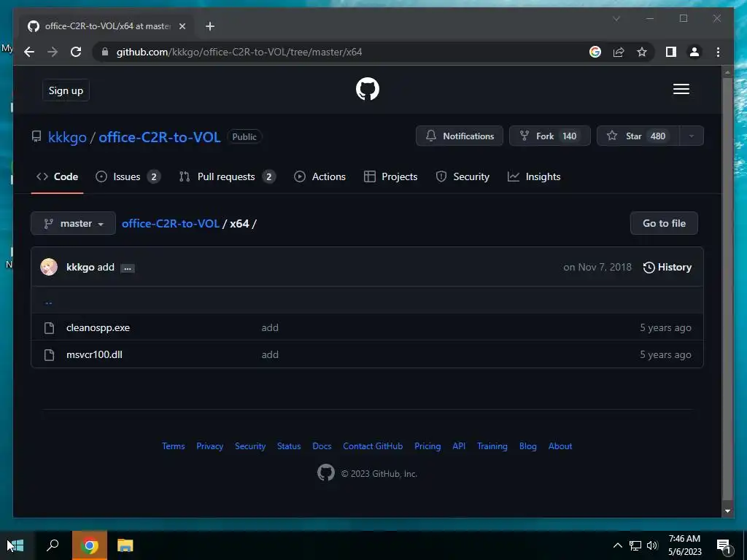Open the hamburger navigation menu
Image resolution: width=747 pixels, height=560 pixels.
point(681,89)
